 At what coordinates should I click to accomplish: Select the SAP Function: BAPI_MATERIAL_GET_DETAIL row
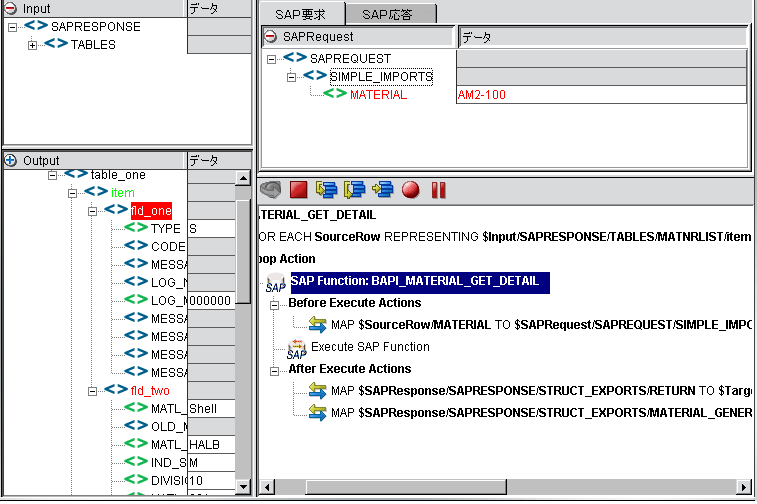pos(420,282)
